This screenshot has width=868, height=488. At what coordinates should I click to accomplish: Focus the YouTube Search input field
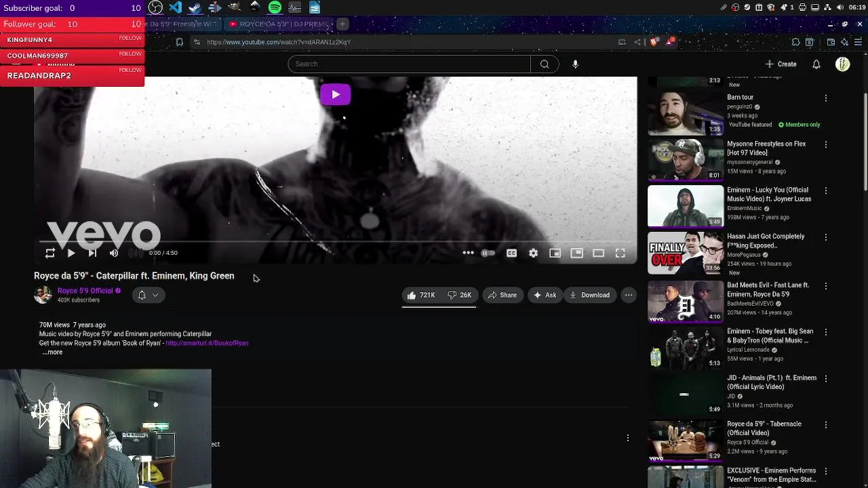(409, 64)
